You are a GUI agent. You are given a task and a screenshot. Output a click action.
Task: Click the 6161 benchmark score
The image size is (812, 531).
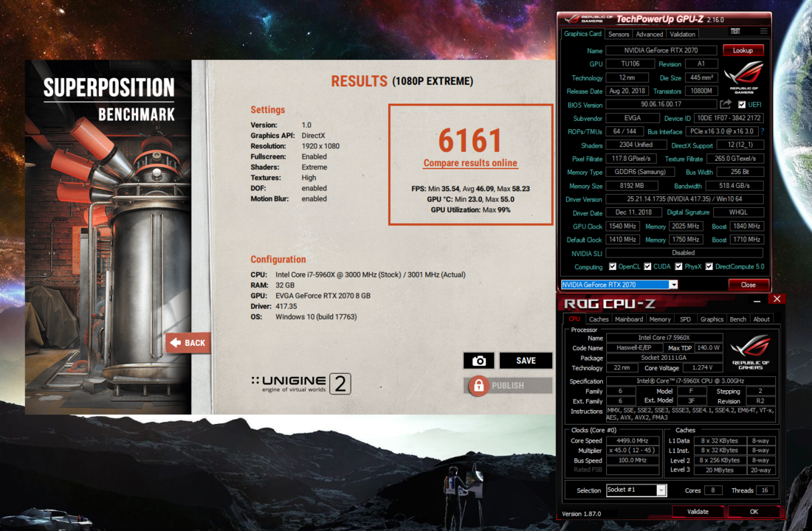(470, 141)
